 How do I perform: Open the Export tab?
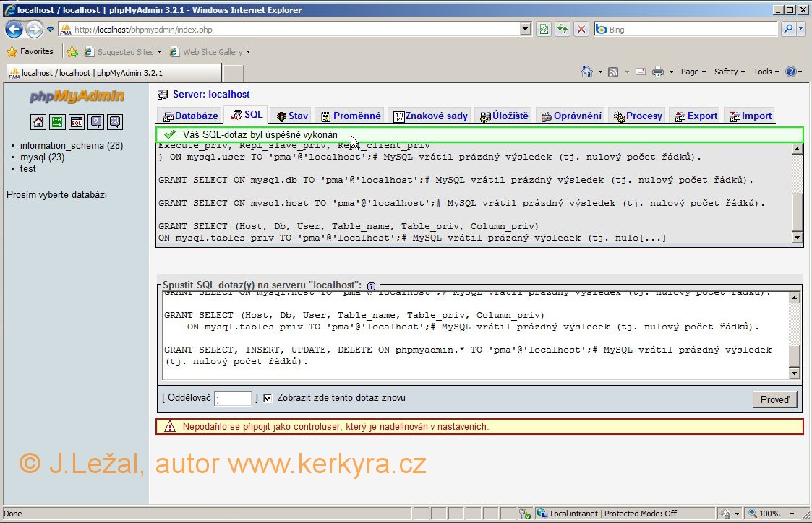(696, 116)
